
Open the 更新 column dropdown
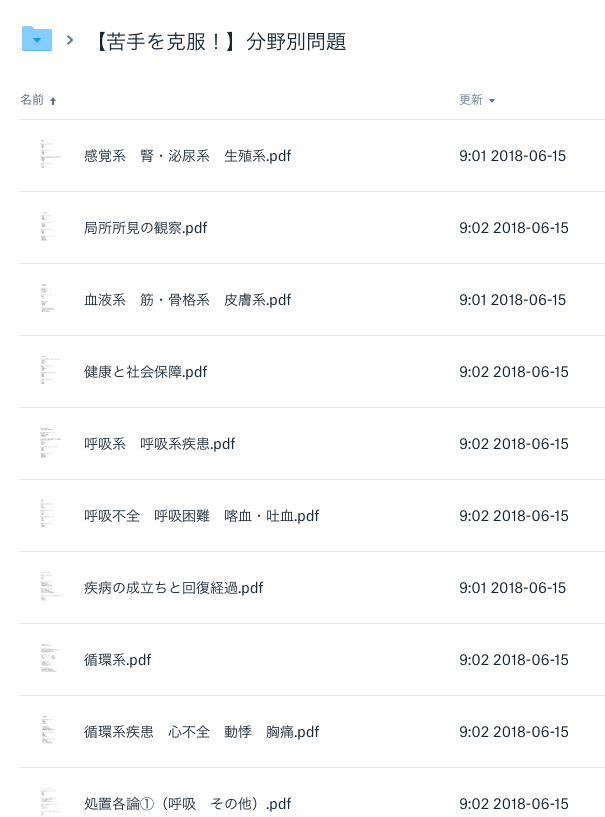tap(477, 100)
